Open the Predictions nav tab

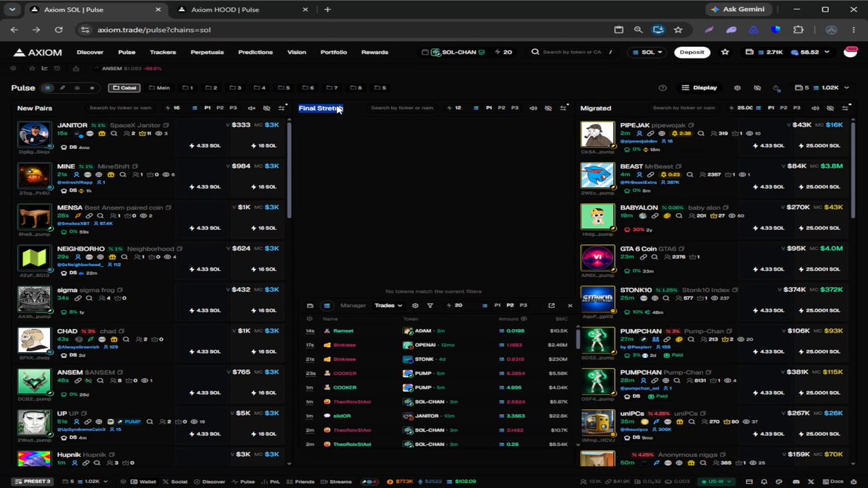tap(255, 52)
